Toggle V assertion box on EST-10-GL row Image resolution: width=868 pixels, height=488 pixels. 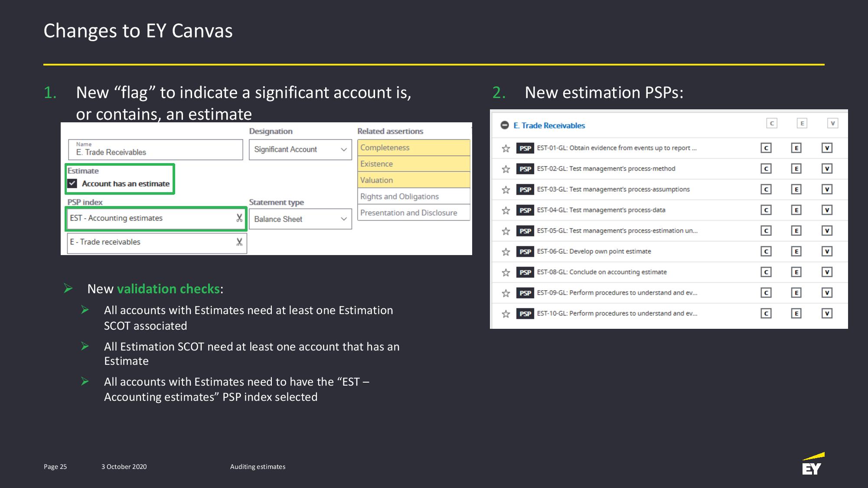pos(827,314)
